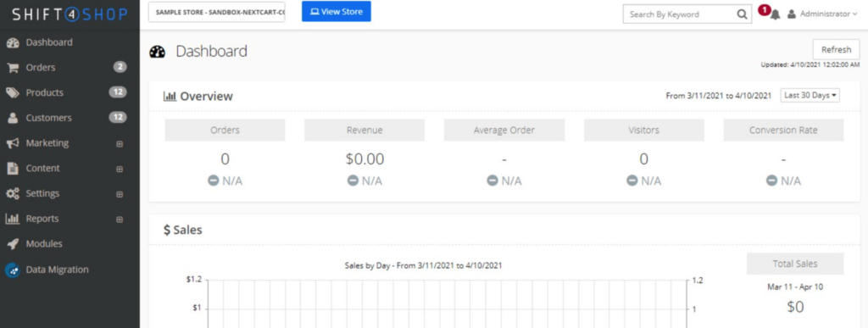Click the Customers person icon

point(13,118)
